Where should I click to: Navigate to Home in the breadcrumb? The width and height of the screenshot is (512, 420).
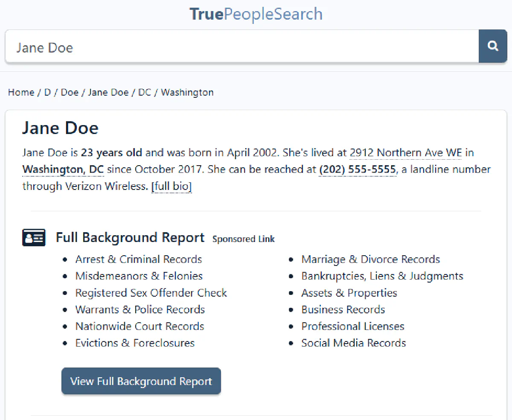pyautogui.click(x=21, y=92)
